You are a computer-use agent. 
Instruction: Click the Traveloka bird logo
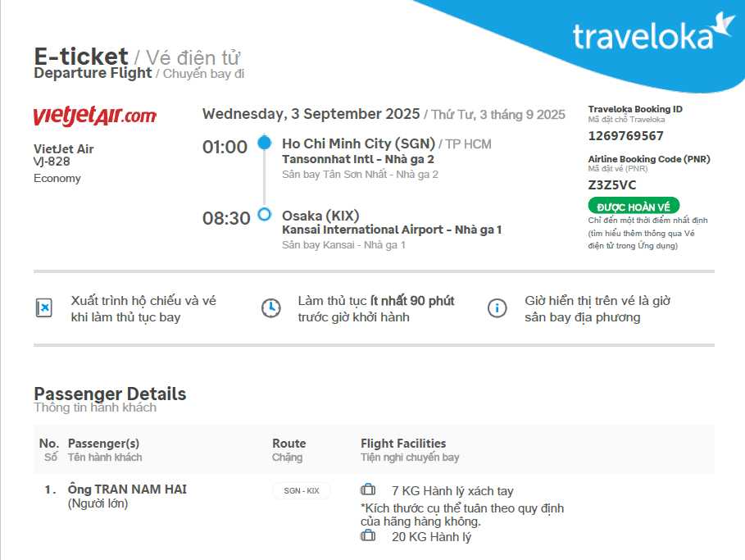723,24
